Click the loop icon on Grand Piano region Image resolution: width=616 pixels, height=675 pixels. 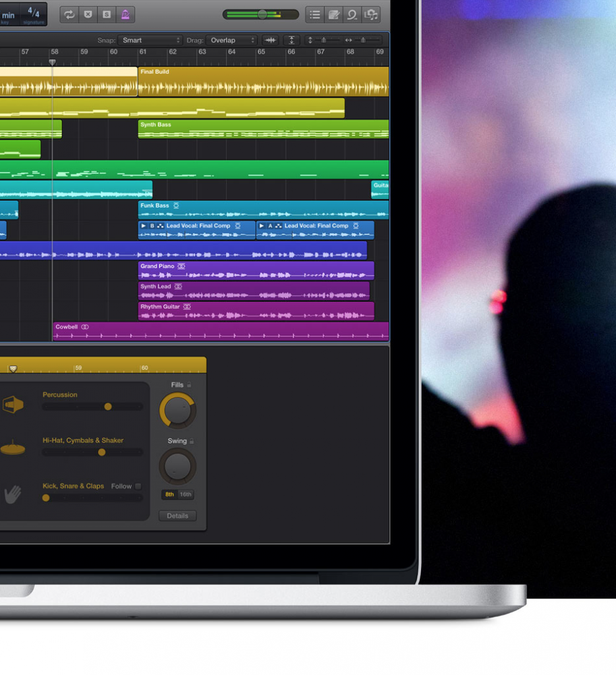[x=182, y=266]
